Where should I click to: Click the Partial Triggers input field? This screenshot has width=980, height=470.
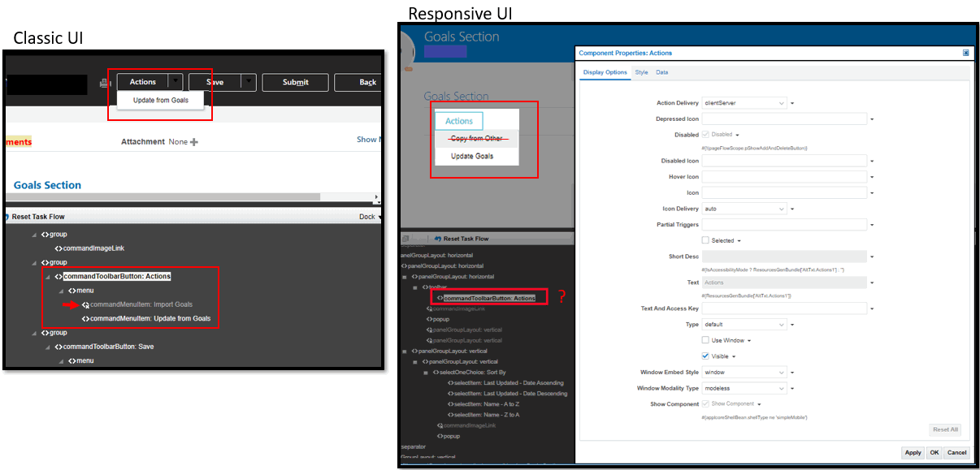pos(784,225)
